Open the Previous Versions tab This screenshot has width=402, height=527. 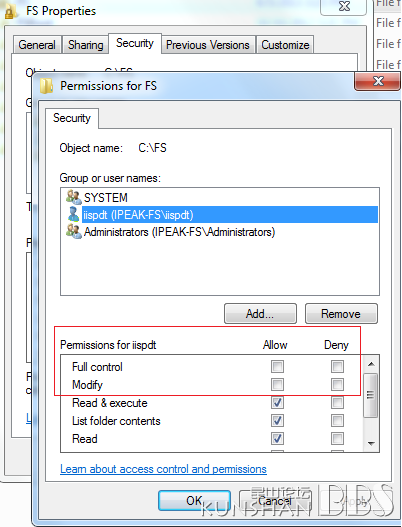[208, 45]
